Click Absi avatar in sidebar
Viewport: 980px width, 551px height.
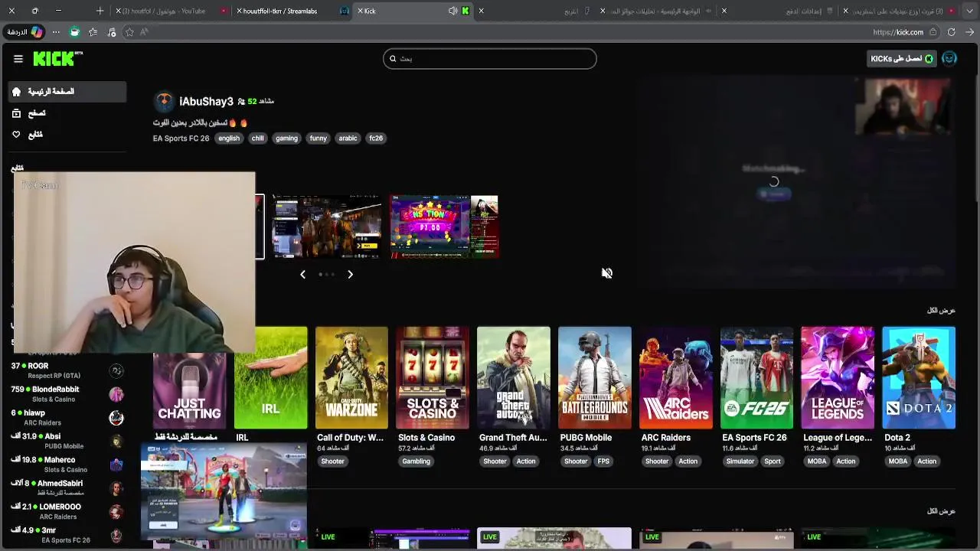coord(116,442)
